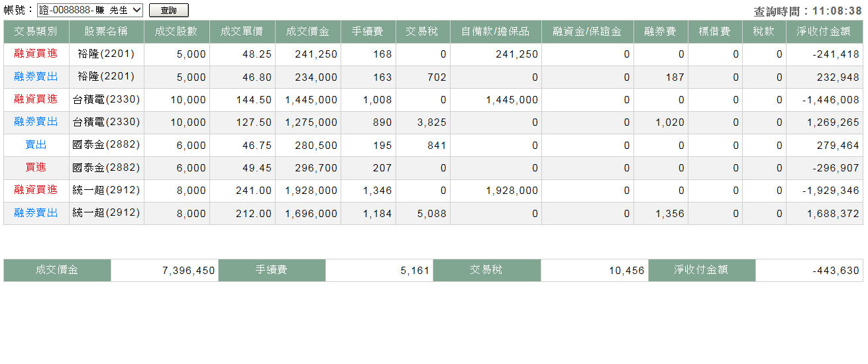Viewport: 868px width, 364px height.
Task: Click 賣出 in the 國泰金(2882) row
Action: coord(36,145)
